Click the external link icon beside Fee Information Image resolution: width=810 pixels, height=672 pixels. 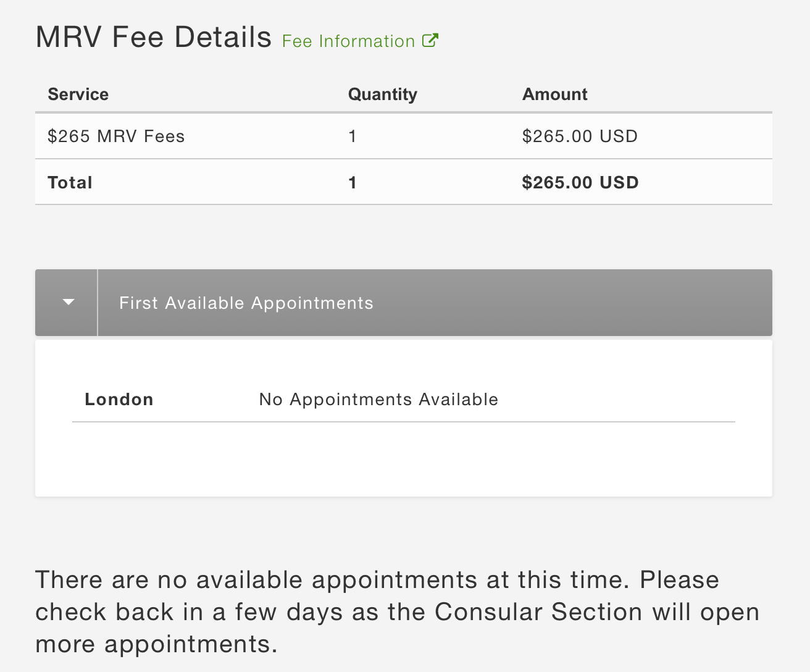(430, 40)
